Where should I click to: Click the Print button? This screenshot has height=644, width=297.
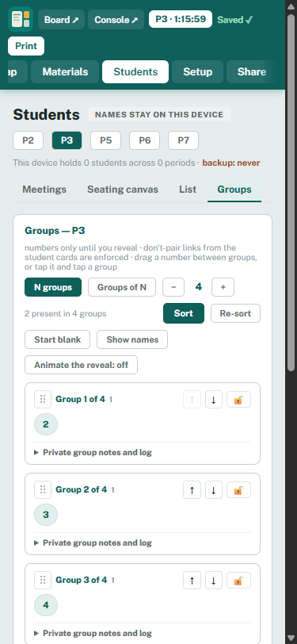[x=26, y=46]
